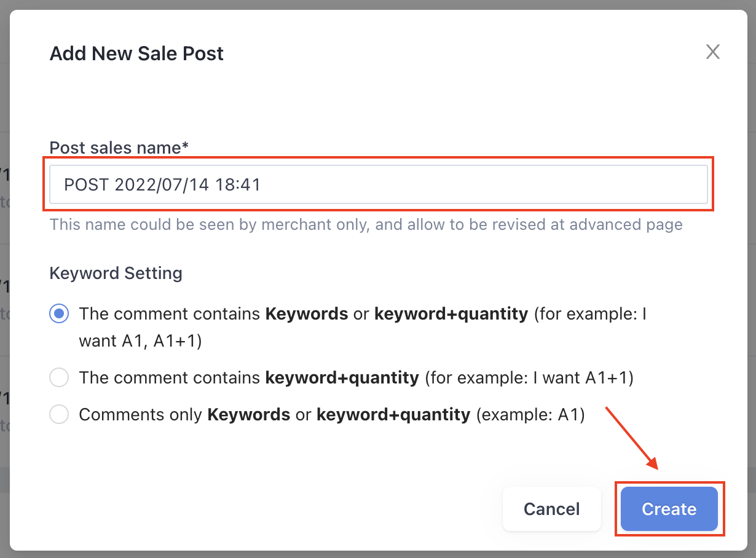Click the Post sales name input field
756x558 pixels.
click(378, 184)
